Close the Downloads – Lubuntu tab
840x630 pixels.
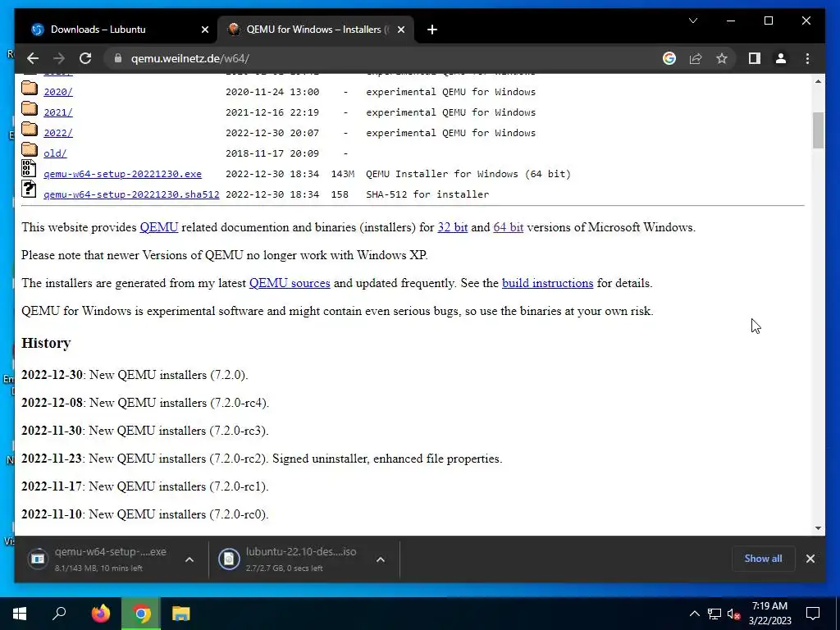[204, 30]
